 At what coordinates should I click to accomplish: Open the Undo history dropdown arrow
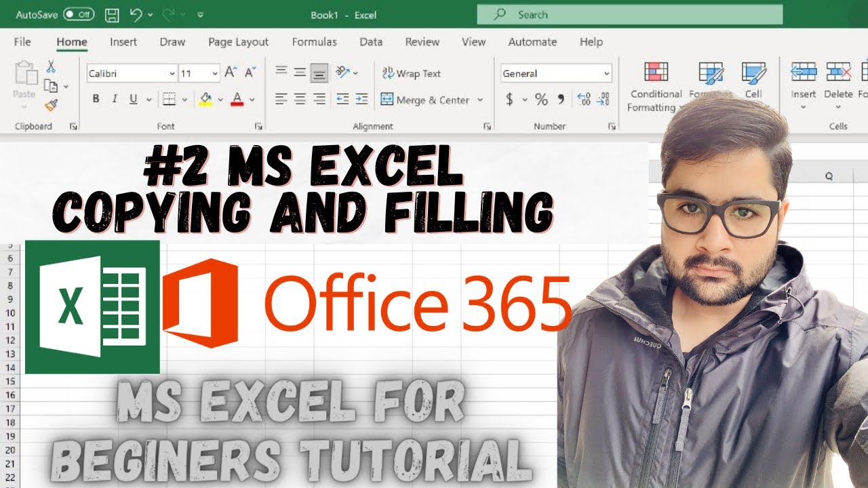150,15
